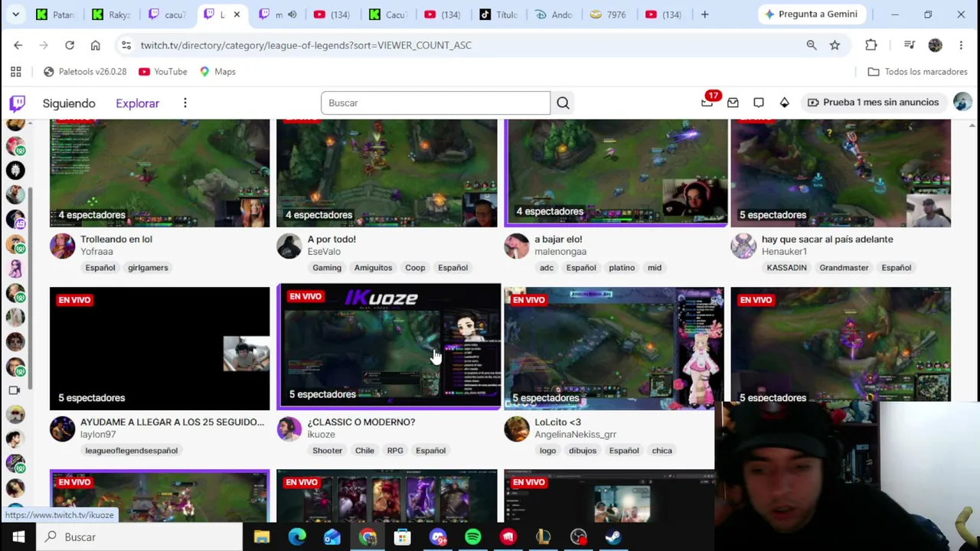Switch to the TikTok 'Título' tab

click(x=498, y=15)
